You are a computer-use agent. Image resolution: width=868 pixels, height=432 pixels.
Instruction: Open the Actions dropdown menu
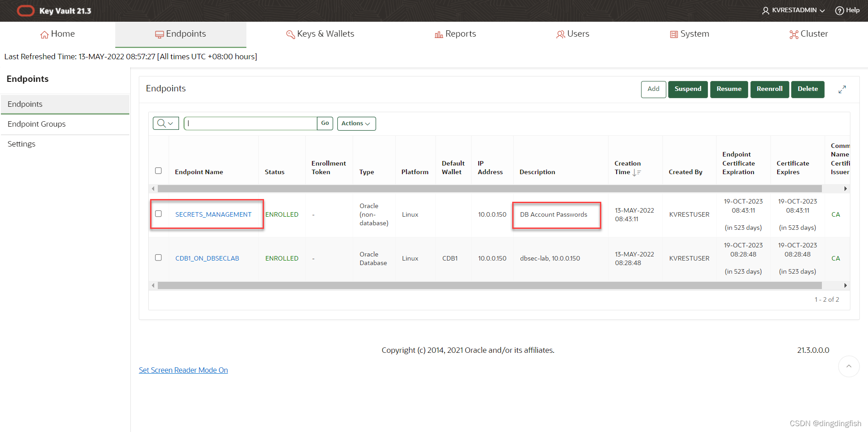[356, 123]
